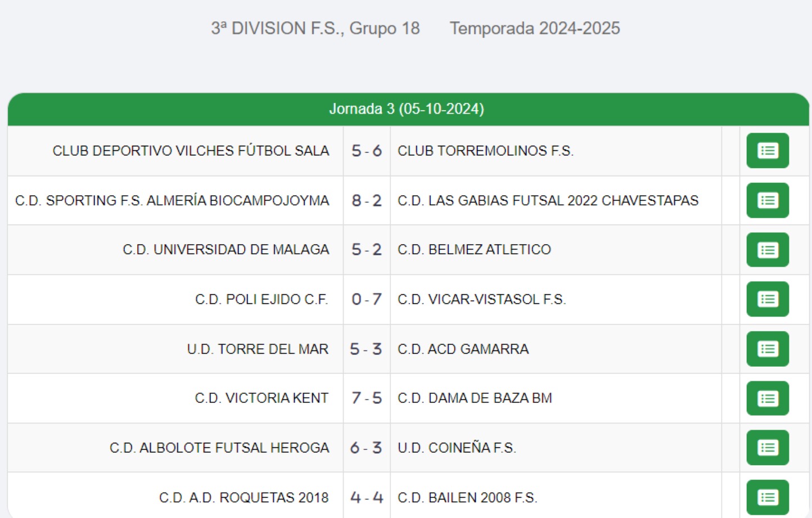Open details icon for Roquetas 2018 match
This screenshot has width=812, height=518.
point(768,497)
